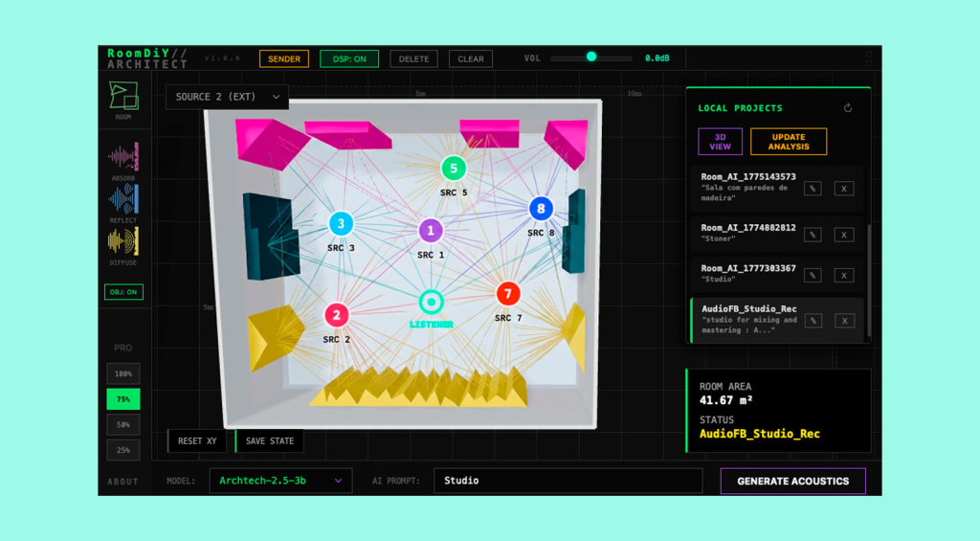Toggle the OBJ: ON button
This screenshot has height=541, width=980.
(x=123, y=292)
